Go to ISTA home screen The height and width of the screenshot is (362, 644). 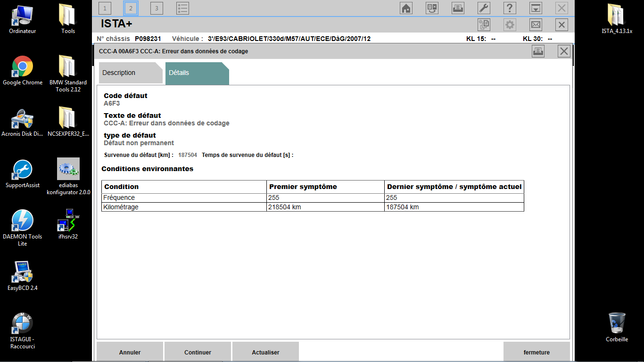pos(406,8)
